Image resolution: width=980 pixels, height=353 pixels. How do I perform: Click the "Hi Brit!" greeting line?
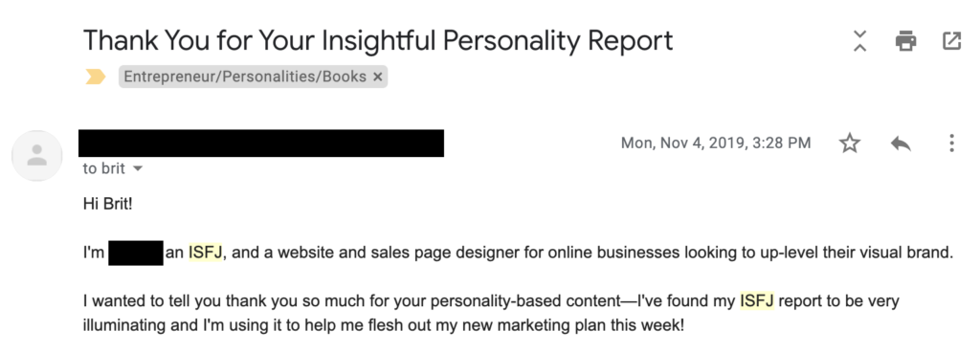point(107,205)
